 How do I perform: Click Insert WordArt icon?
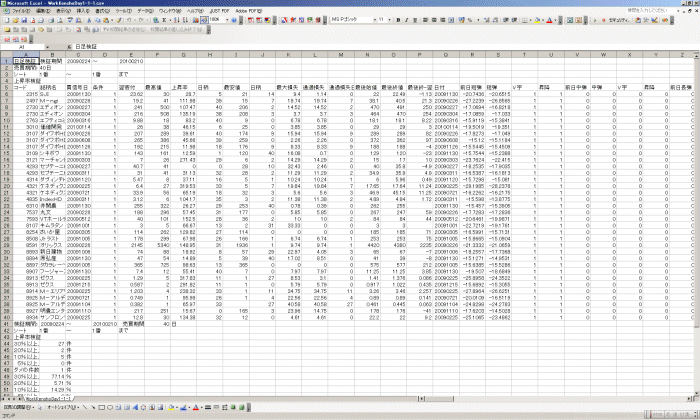click(x=135, y=408)
